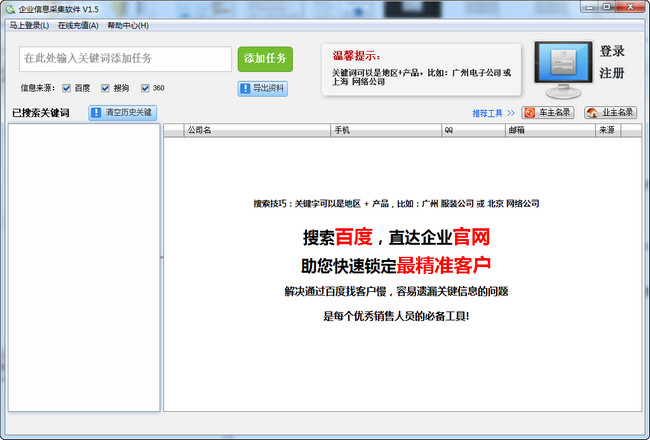Screen dimensions: 650x440
Task: Click the 导出资料 export button
Action: click(x=263, y=88)
